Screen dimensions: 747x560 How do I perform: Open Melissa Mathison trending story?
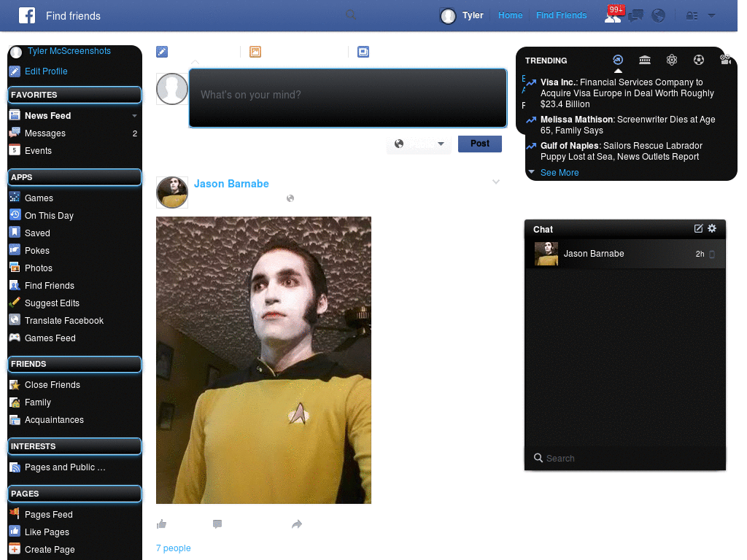tap(627, 125)
